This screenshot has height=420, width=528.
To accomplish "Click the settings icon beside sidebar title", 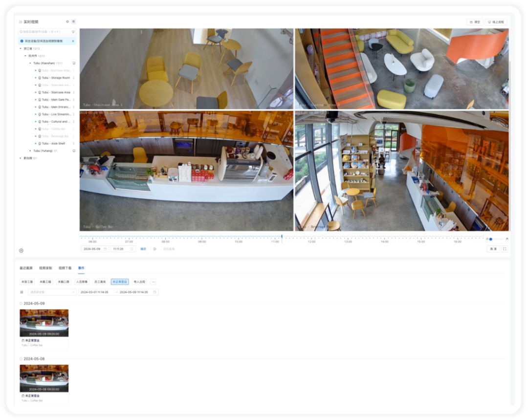I will coord(67,22).
